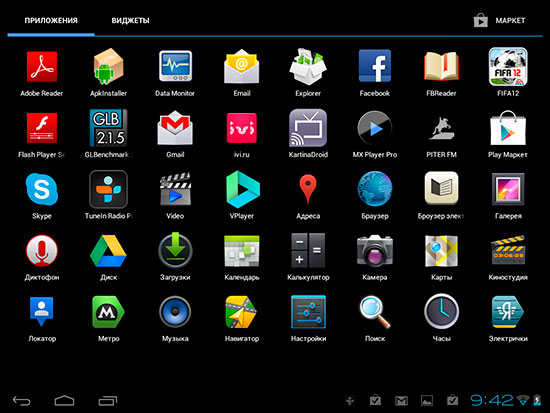The width and height of the screenshot is (550, 413).
Task: Launch Skype
Action: 42,189
